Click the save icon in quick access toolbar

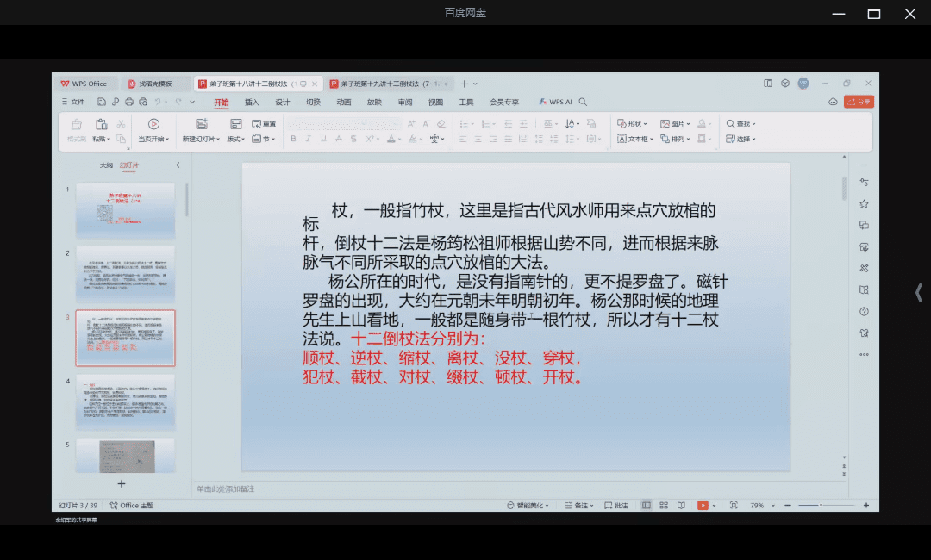pos(103,102)
